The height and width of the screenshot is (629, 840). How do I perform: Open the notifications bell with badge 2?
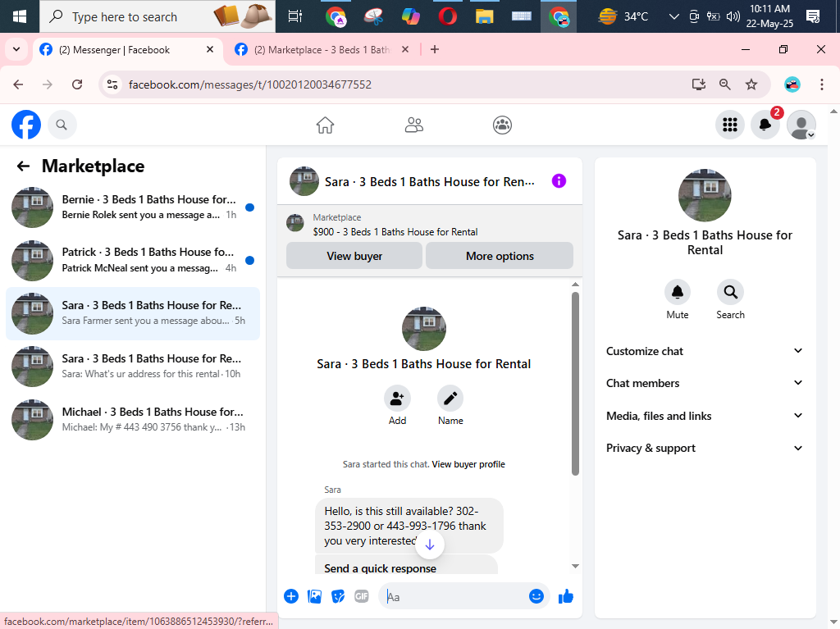(765, 125)
